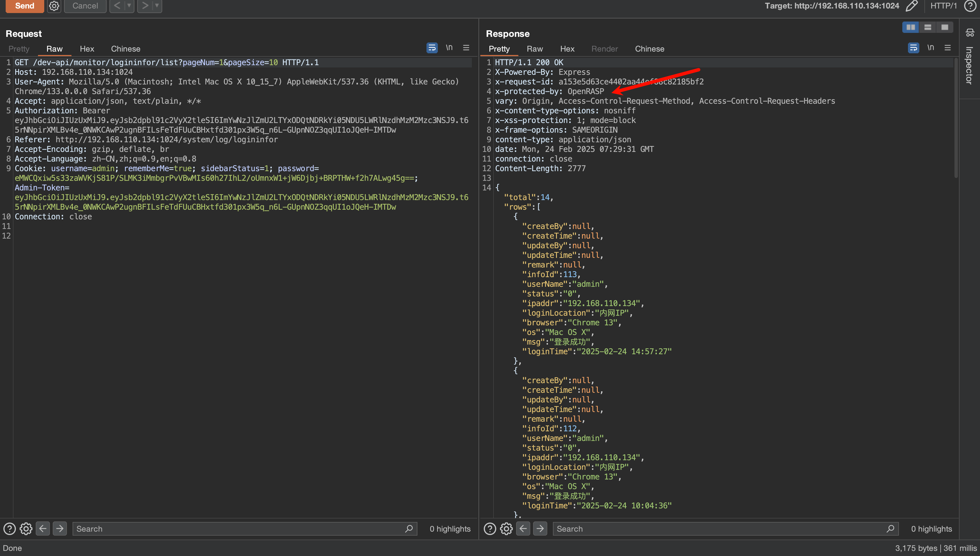
Task: Jump to previous Response search match
Action: click(523, 529)
